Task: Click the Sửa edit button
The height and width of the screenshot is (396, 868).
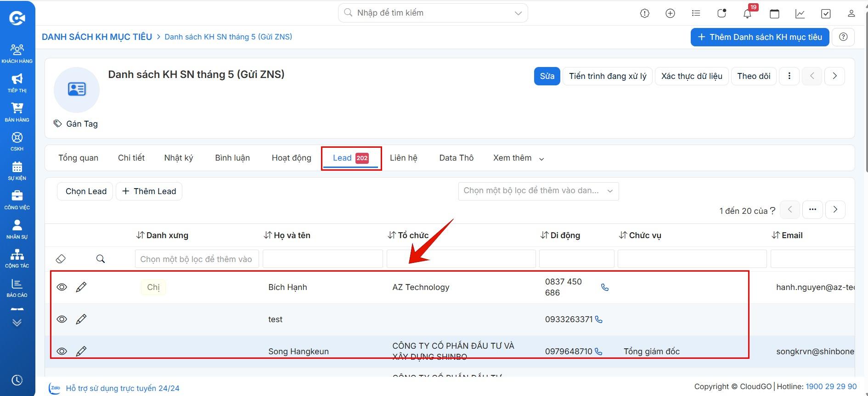Action: pos(547,76)
